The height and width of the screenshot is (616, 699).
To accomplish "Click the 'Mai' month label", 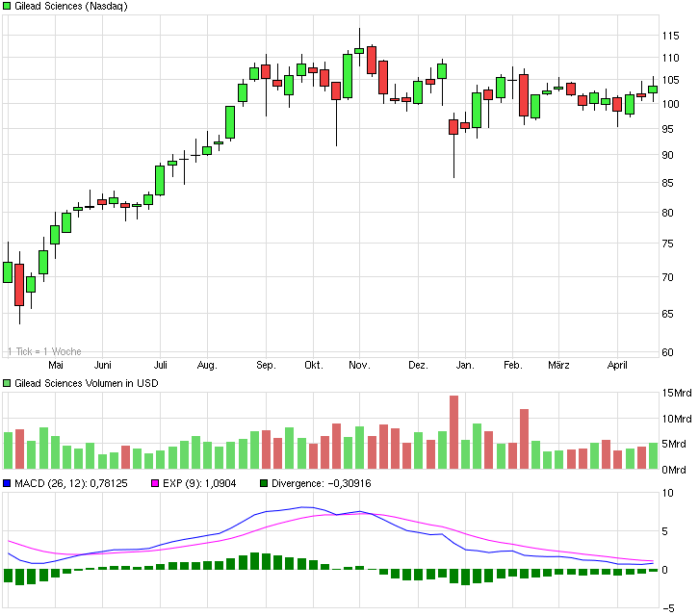I will point(56,365).
